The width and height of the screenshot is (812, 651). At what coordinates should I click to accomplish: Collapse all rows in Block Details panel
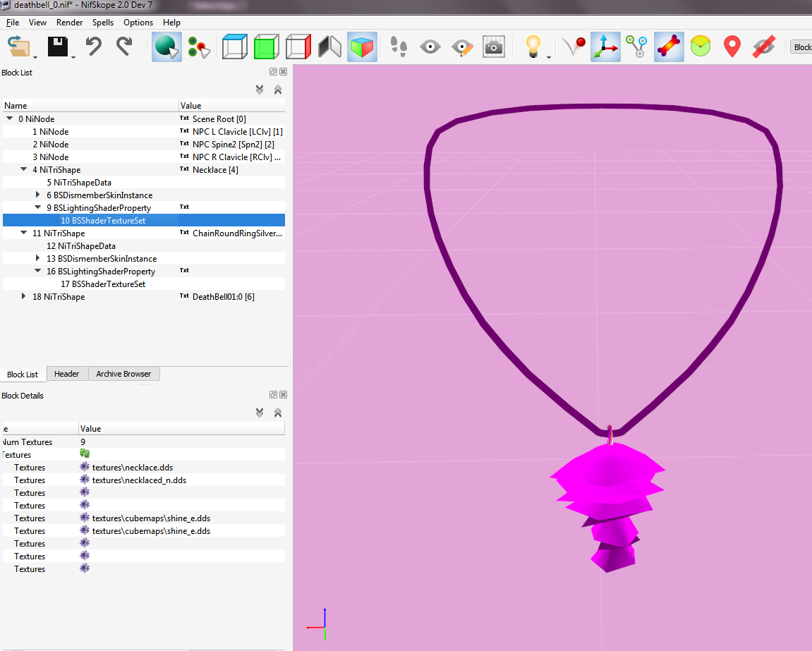278,412
